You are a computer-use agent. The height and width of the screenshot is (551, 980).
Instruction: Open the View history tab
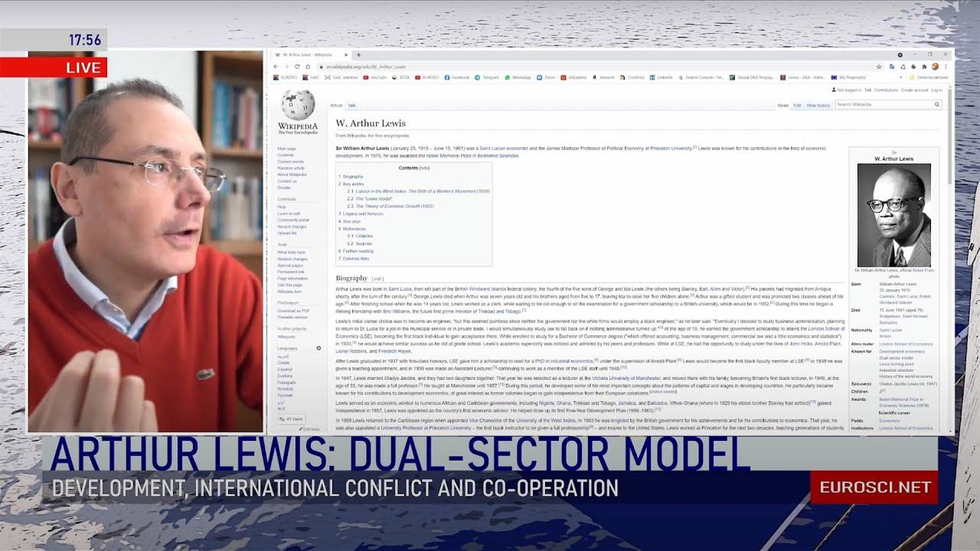coord(818,106)
